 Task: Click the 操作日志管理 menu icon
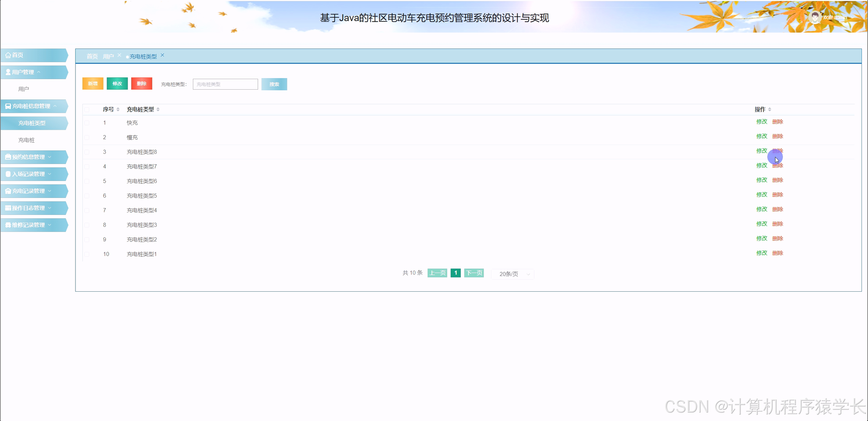pos(8,208)
